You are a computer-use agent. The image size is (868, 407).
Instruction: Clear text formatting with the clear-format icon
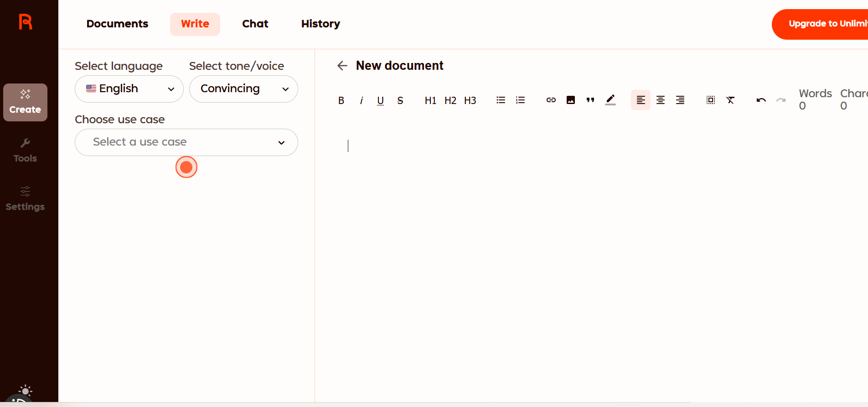coord(730,100)
